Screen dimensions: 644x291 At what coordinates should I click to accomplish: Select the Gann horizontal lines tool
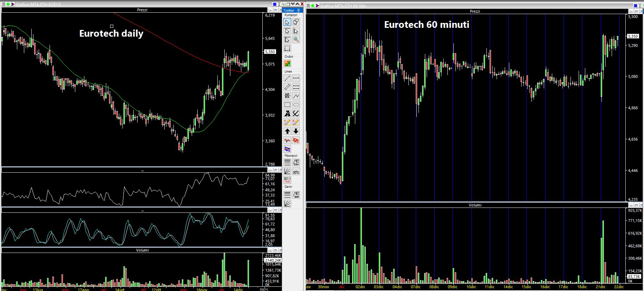click(x=287, y=194)
